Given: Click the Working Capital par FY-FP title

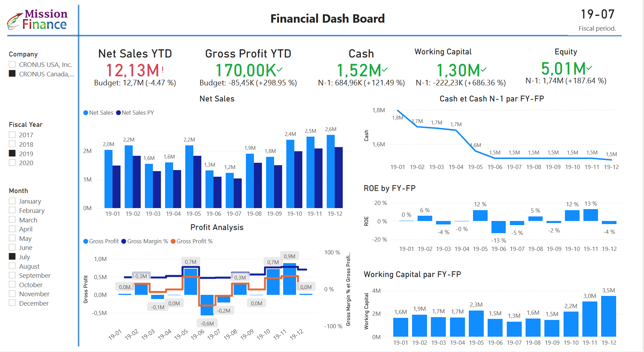Looking at the screenshot, I should (412, 274).
